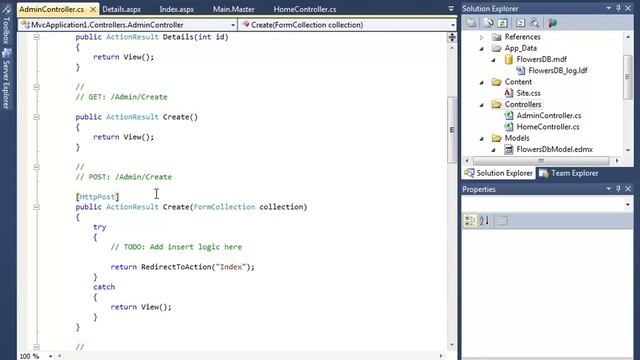This screenshot has height=360, width=640.
Task: Click the App_Data folder icon
Action: [496, 48]
